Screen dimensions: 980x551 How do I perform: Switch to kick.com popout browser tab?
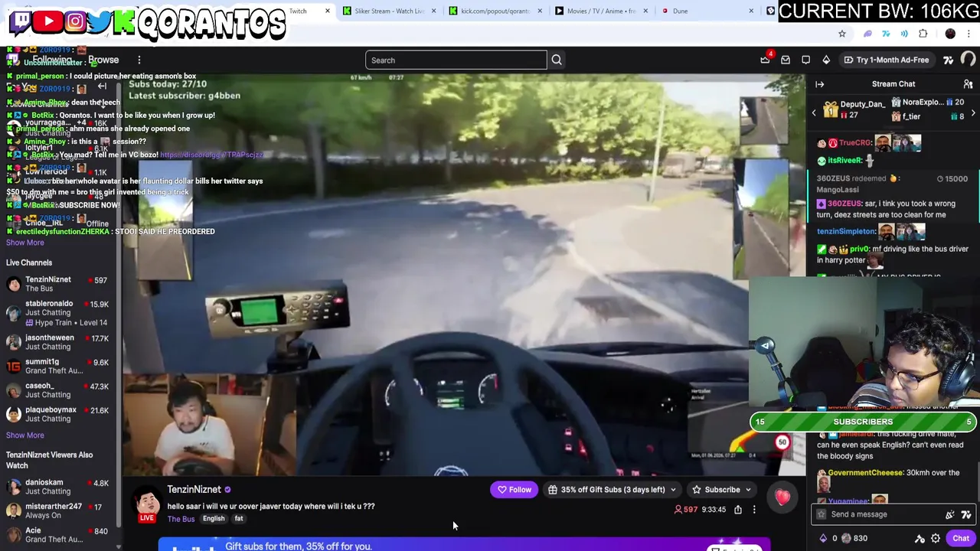[495, 11]
